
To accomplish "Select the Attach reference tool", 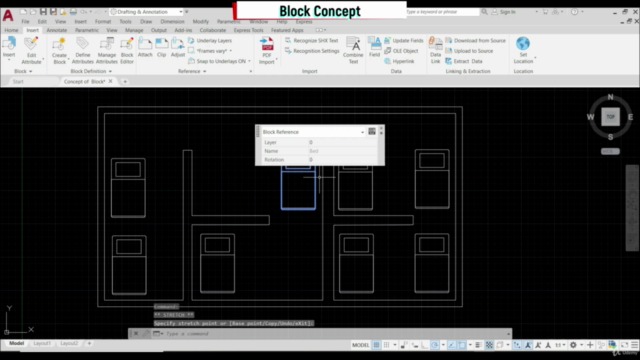I will click(x=145, y=47).
